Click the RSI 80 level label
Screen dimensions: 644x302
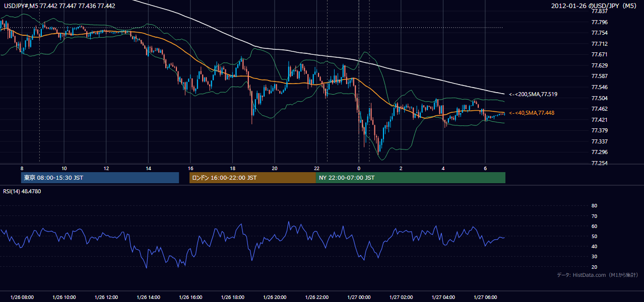594,206
